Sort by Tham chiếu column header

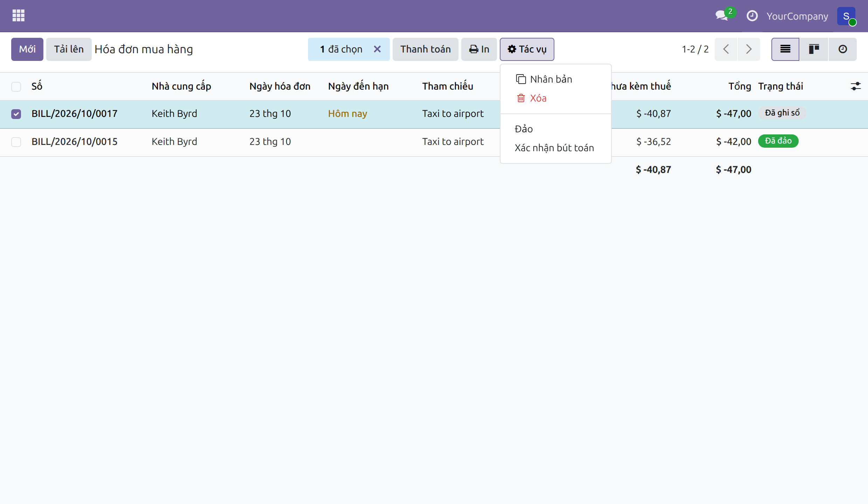click(448, 86)
